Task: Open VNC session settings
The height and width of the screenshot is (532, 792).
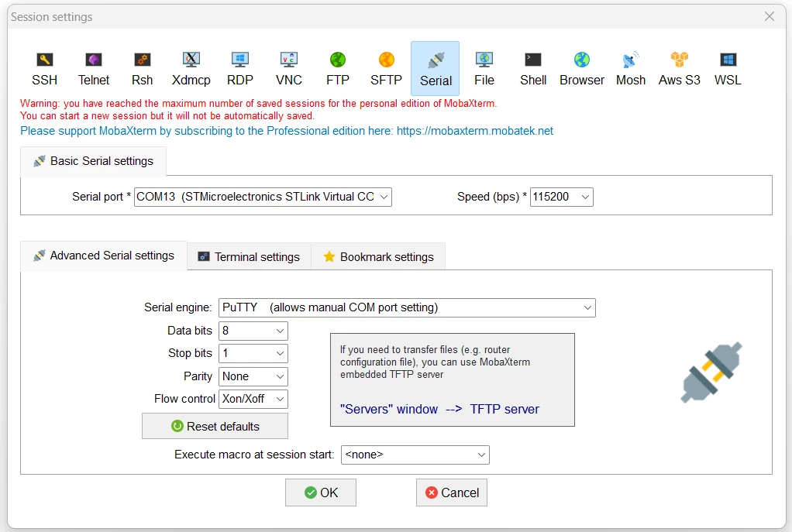Action: point(289,69)
